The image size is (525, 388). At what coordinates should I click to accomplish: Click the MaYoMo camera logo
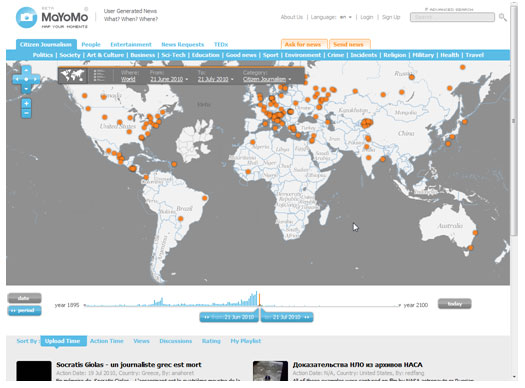coord(26,17)
